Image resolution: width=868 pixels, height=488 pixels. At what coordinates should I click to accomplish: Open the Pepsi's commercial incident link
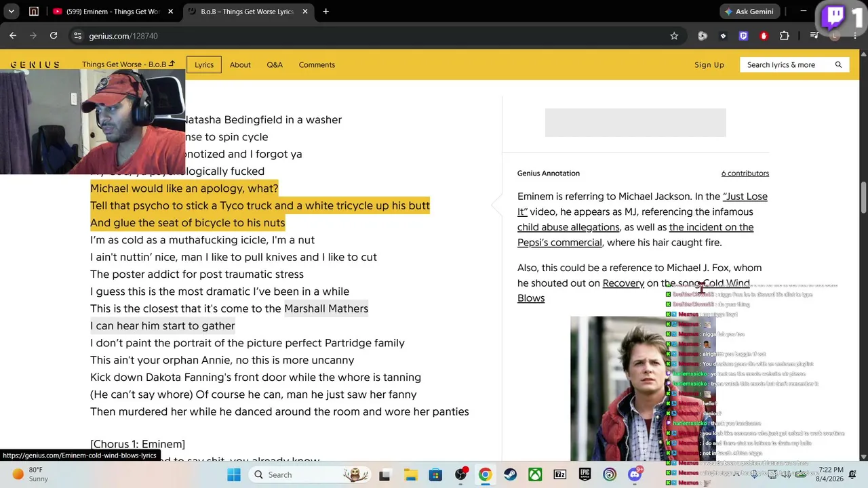pos(635,235)
